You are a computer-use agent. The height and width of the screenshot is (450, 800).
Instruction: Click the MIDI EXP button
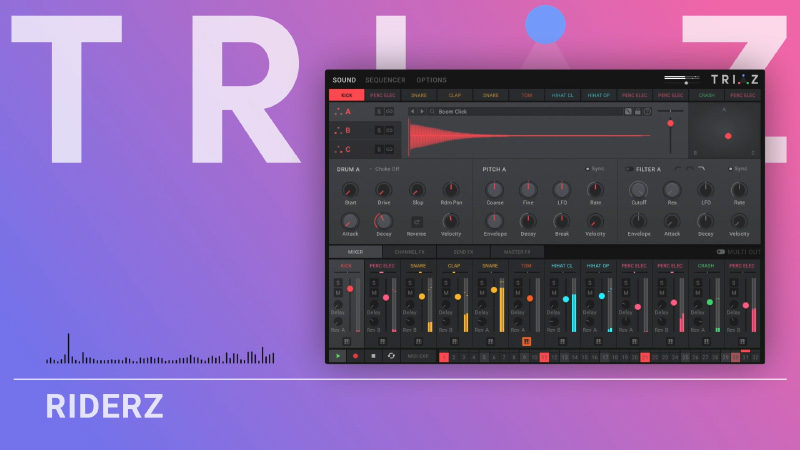[418, 356]
